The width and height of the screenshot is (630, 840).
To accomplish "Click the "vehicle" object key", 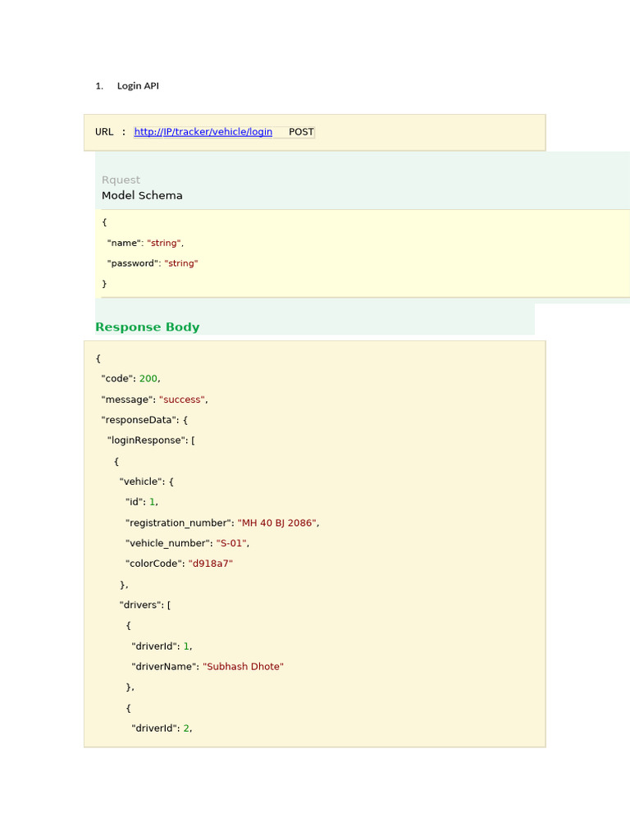I will click(141, 482).
